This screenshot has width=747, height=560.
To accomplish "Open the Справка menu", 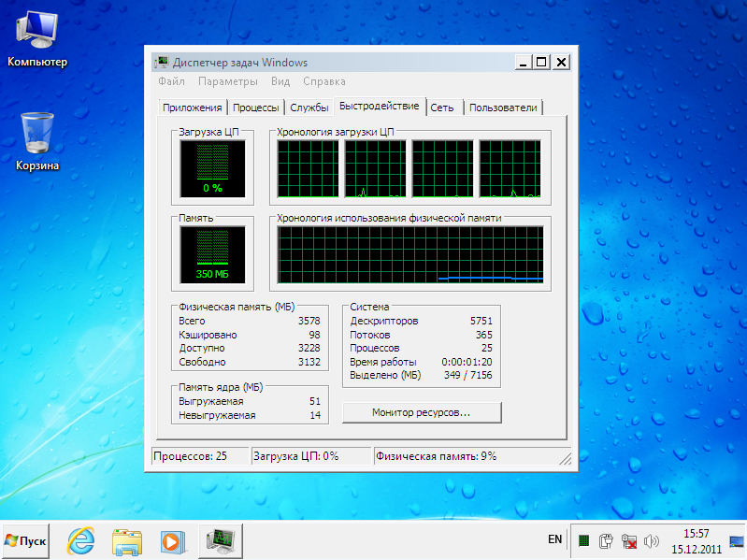I will 324,81.
